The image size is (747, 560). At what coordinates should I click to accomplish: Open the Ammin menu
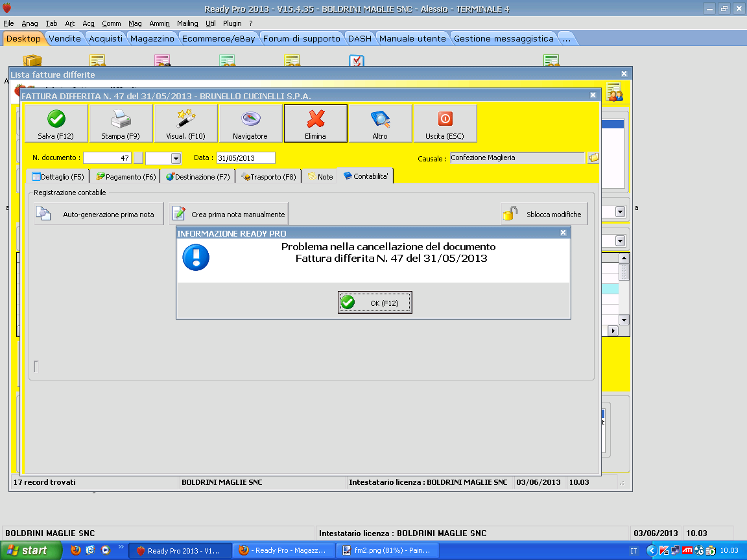(x=160, y=23)
